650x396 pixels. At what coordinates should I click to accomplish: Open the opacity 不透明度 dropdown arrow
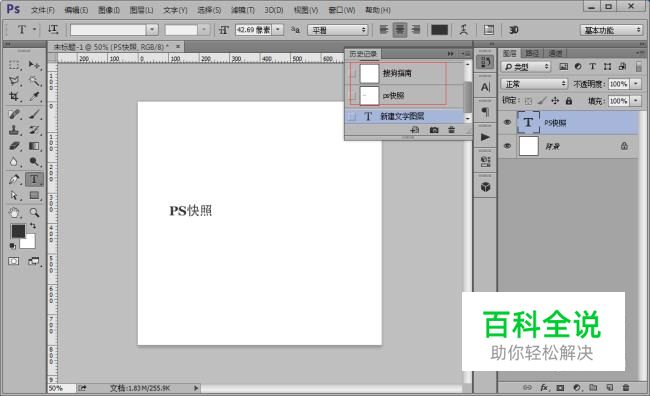636,84
